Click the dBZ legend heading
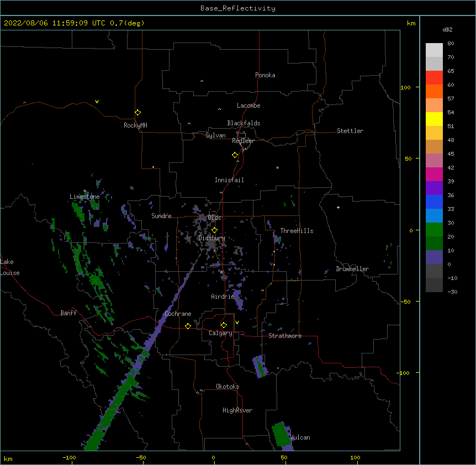Image resolution: width=476 pixels, height=465 pixels. [x=447, y=30]
